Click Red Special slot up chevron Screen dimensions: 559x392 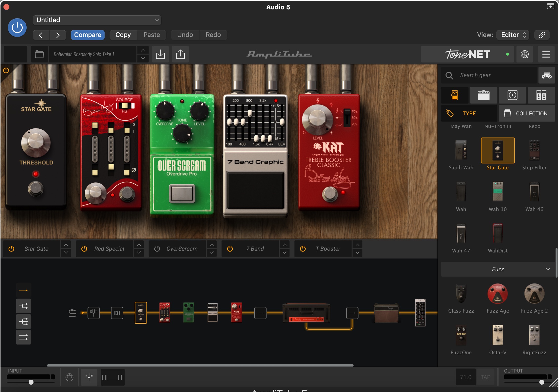(139, 245)
